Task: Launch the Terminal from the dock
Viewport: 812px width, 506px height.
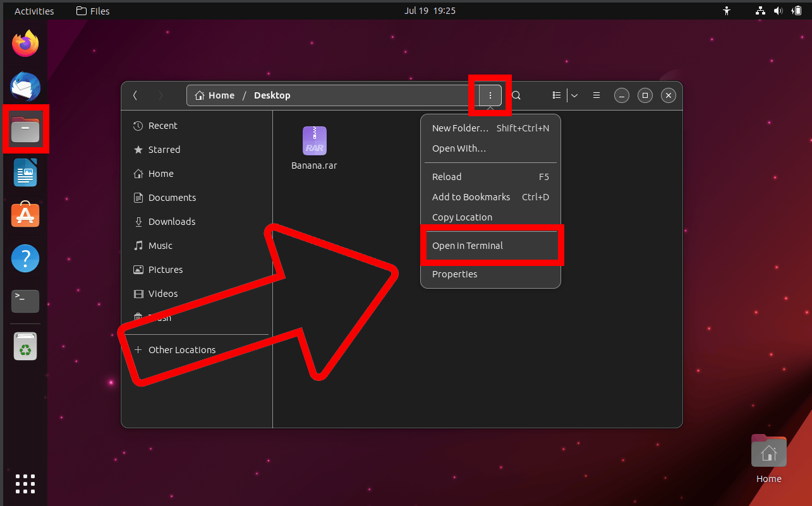Action: [25, 301]
